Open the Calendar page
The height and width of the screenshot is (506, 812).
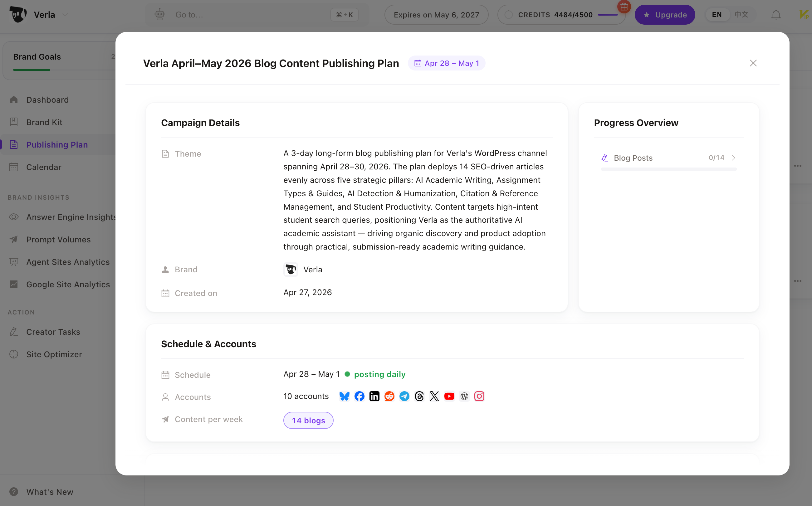point(44,167)
